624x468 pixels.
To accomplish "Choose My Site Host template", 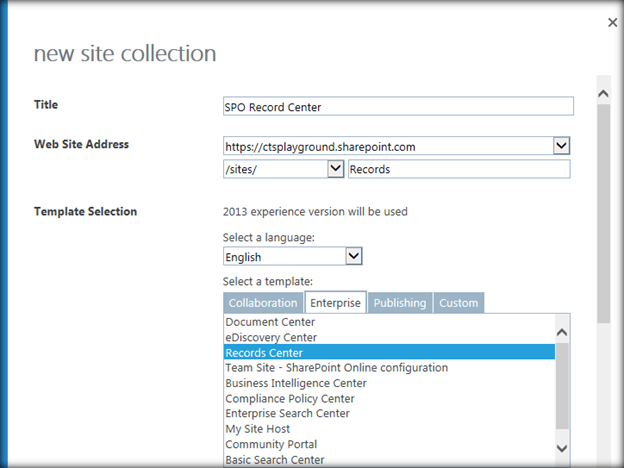I will 258,429.
